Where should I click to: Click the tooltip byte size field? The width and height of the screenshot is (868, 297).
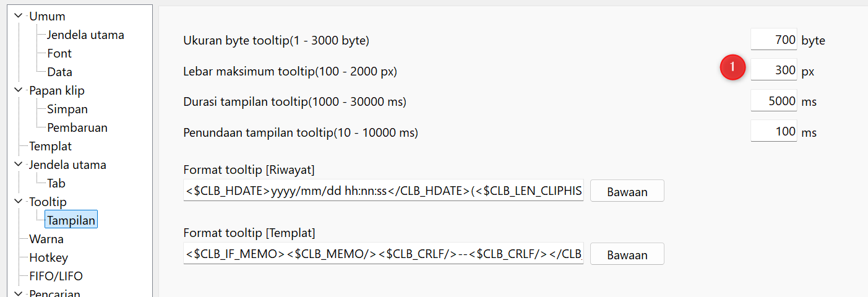click(x=774, y=40)
